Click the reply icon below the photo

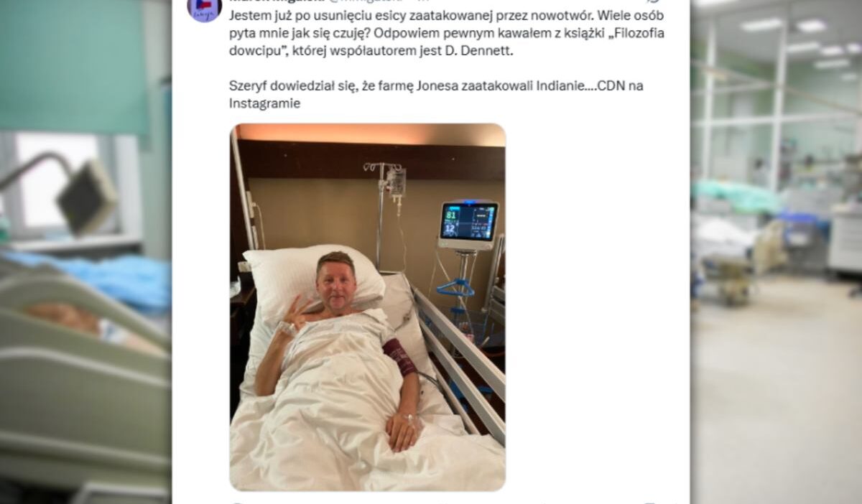237,501
